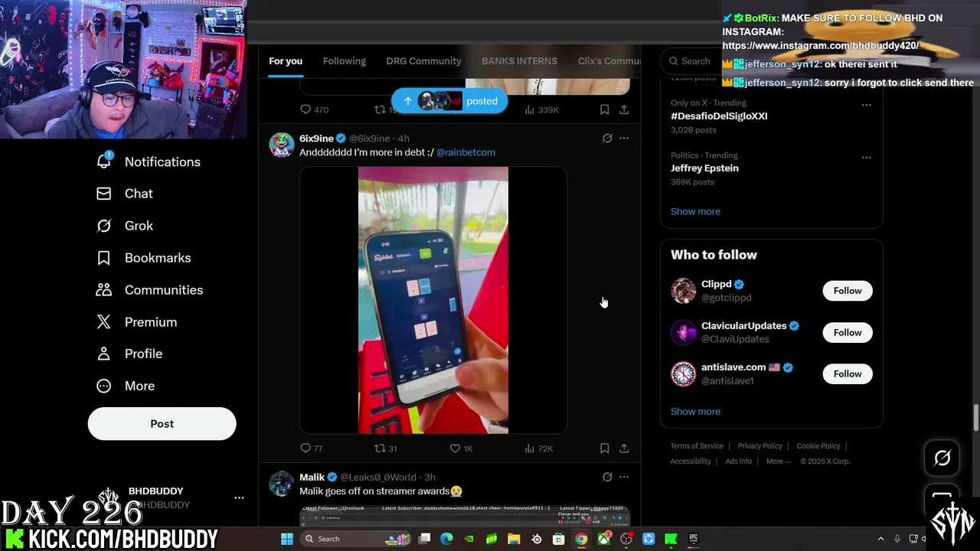Viewport: 980px width, 551px height.
Task: Open the Accessibility footer link
Action: 691,461
